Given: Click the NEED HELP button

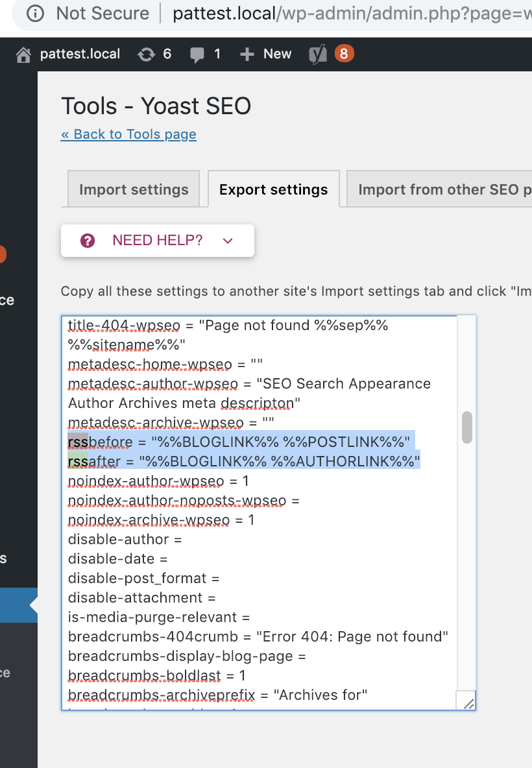Looking at the screenshot, I should pos(157,240).
